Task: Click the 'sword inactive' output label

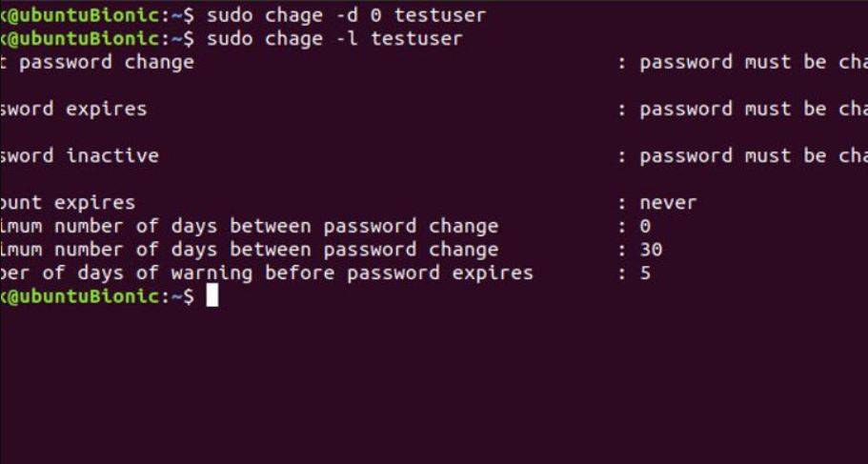Action: coord(79,155)
